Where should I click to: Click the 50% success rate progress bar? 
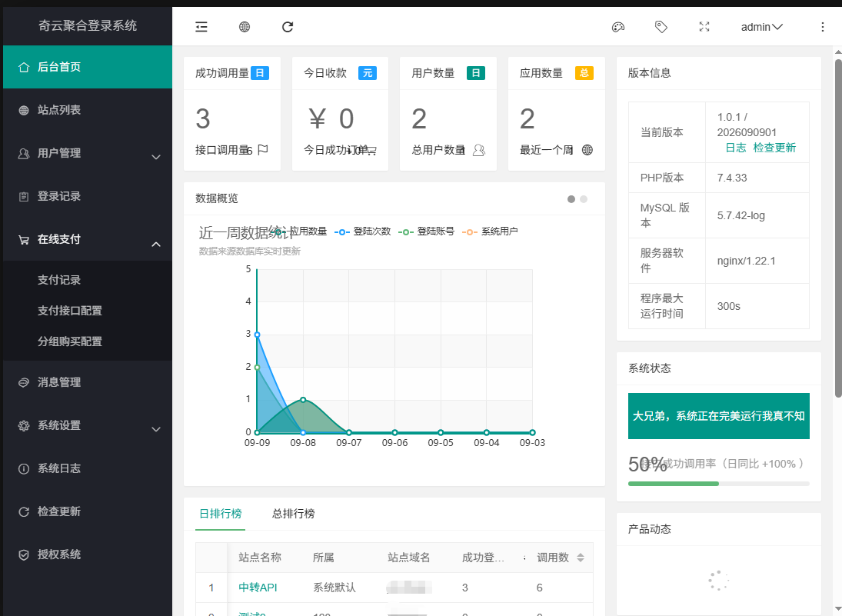point(718,484)
